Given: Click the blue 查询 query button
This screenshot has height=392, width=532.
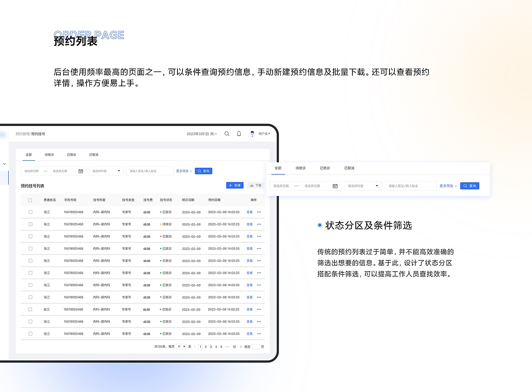Looking at the screenshot, I should [x=203, y=171].
